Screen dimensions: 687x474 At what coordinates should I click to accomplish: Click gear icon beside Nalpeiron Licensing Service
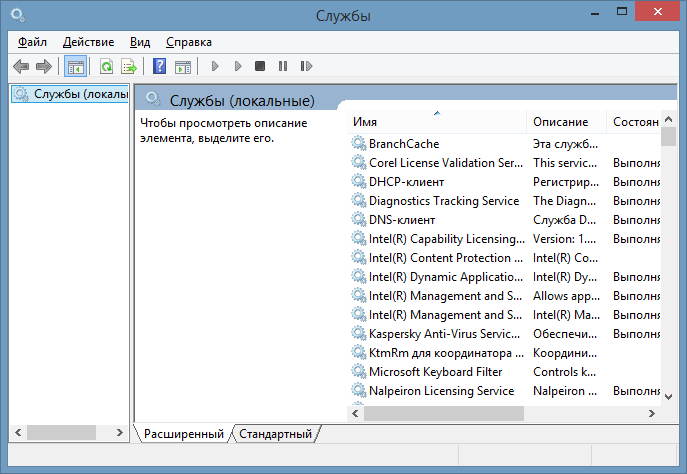pos(359,391)
